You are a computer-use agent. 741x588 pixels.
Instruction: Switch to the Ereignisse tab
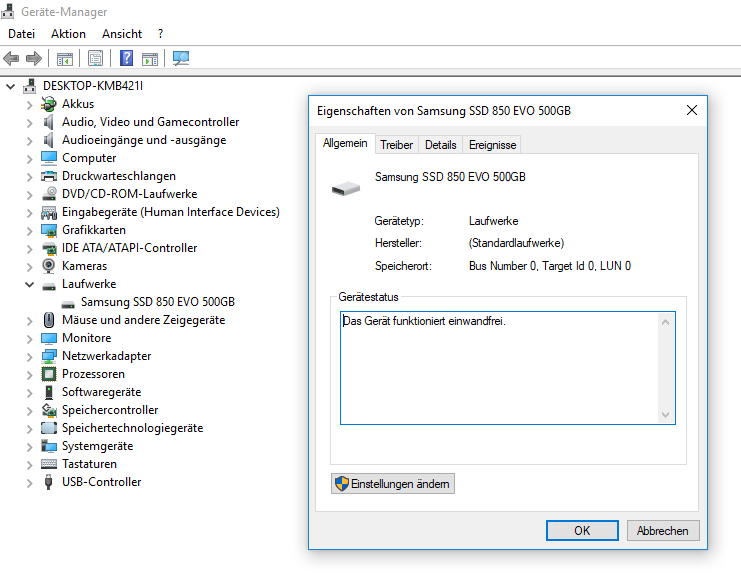492,145
